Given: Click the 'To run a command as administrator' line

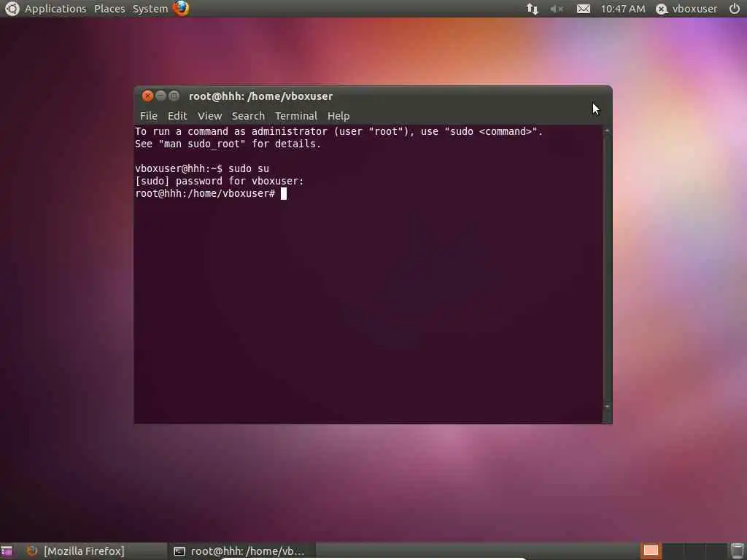Looking at the screenshot, I should tap(338, 131).
